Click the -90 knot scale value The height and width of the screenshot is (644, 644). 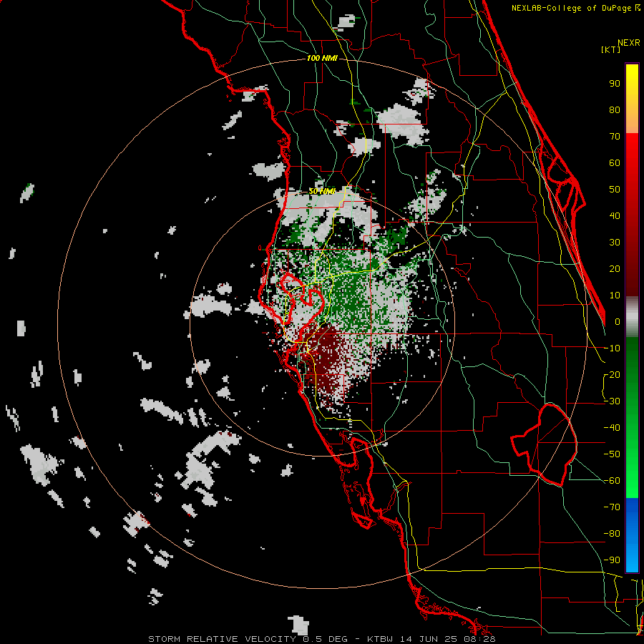point(612,560)
